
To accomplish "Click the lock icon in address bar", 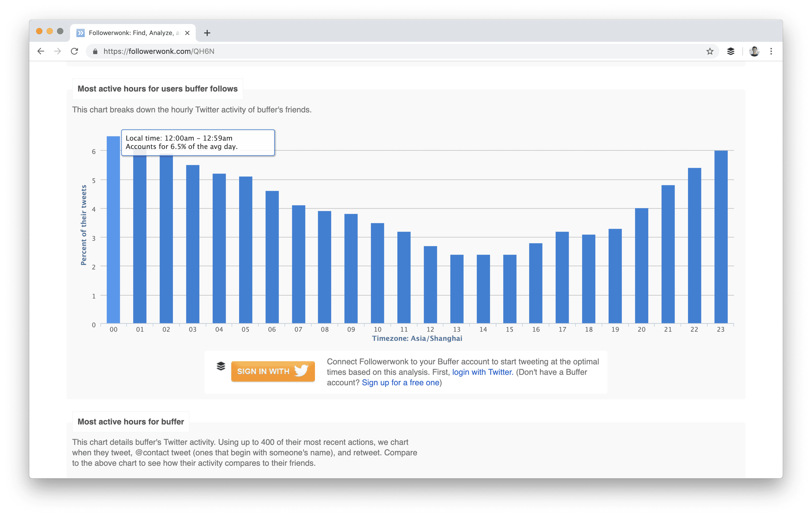I will pyautogui.click(x=95, y=51).
